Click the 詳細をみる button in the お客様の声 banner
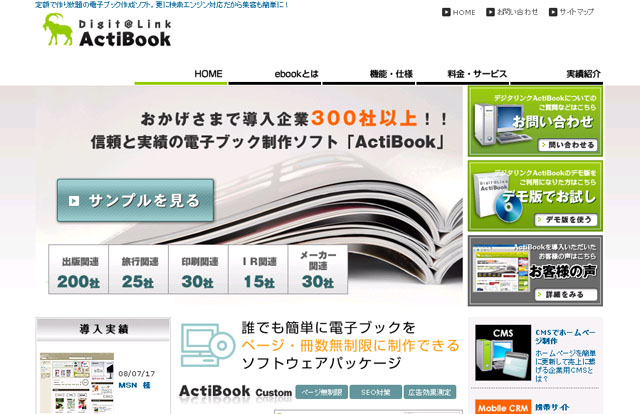 point(566,294)
